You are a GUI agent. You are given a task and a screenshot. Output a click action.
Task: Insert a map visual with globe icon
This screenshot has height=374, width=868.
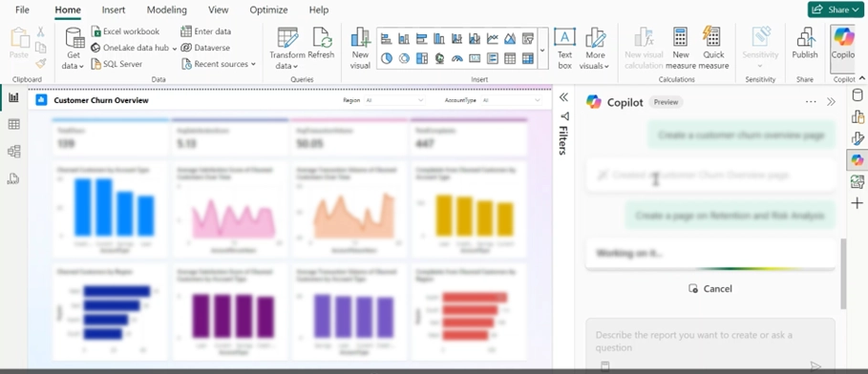[439, 57]
